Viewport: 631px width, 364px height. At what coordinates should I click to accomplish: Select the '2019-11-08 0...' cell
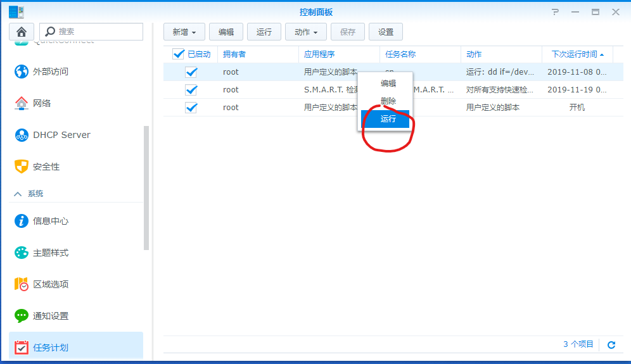pyautogui.click(x=577, y=72)
